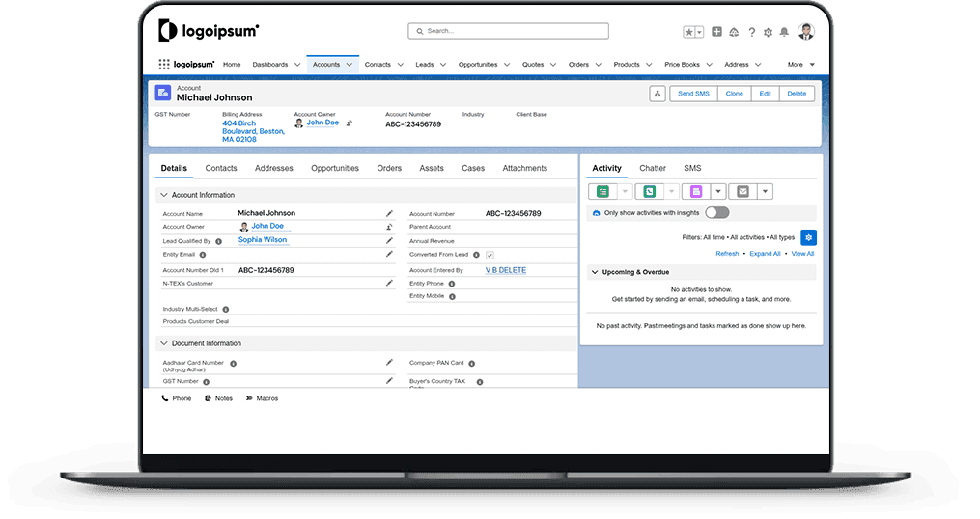
Task: Collapse Upcoming & Overdue section
Action: (595, 272)
